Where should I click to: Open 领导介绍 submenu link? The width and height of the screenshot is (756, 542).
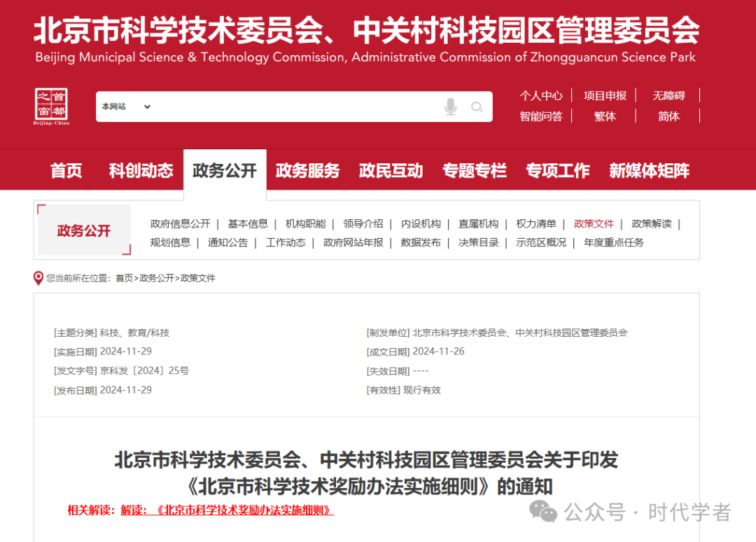[x=363, y=224]
